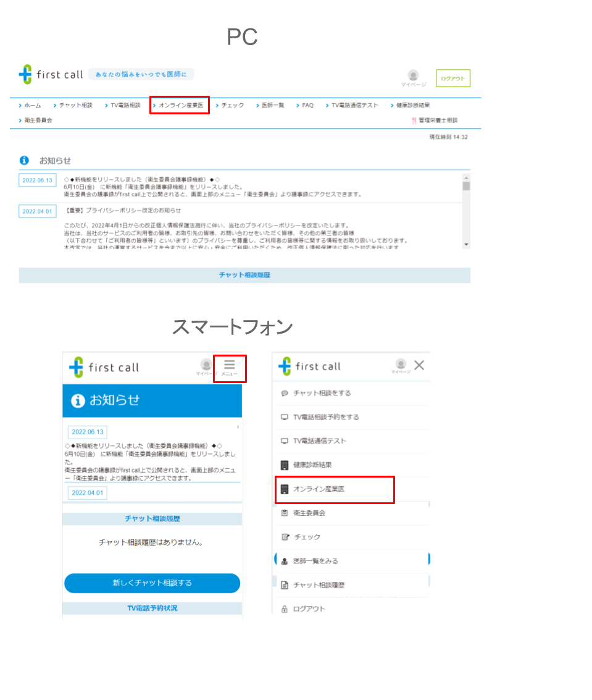Tap the building icon beside 健康診断結果
The width and height of the screenshot is (592, 700).
285,465
